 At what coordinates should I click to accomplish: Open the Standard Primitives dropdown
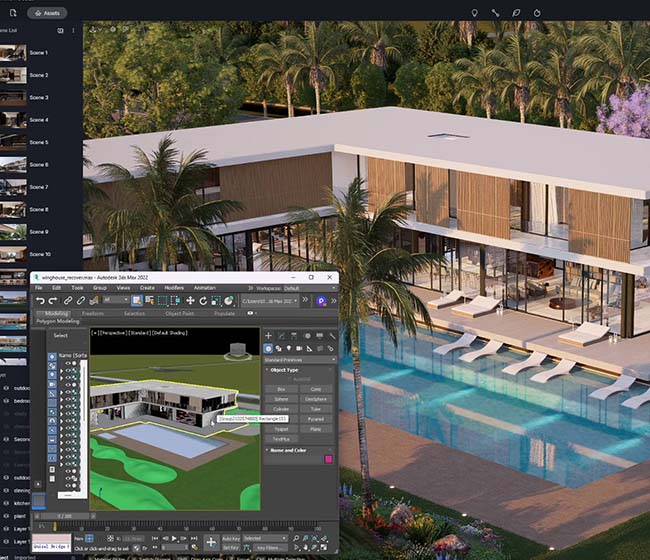coord(299,360)
